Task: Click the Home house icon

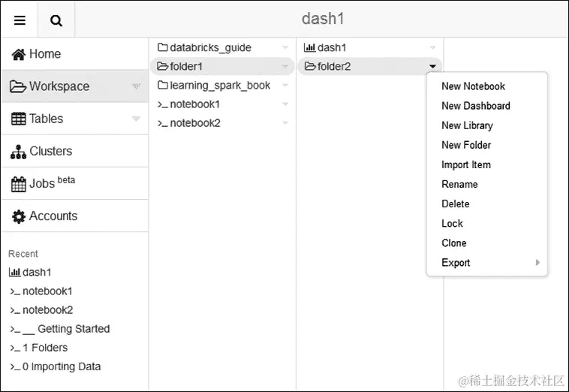Action: (x=19, y=54)
